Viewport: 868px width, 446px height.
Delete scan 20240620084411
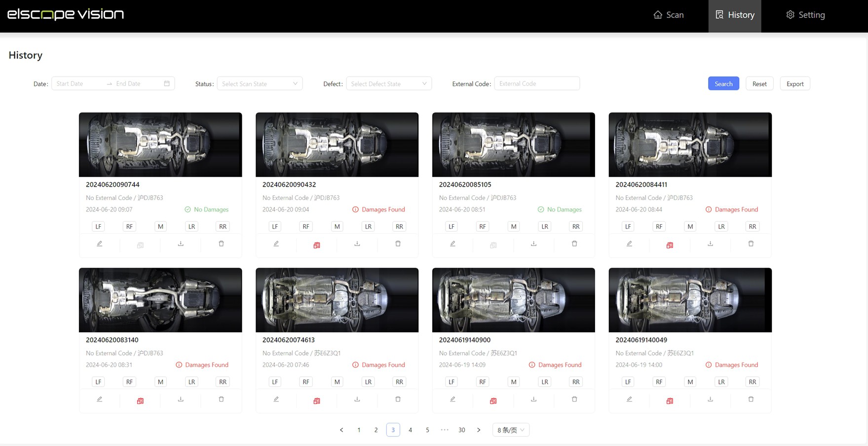751,243
